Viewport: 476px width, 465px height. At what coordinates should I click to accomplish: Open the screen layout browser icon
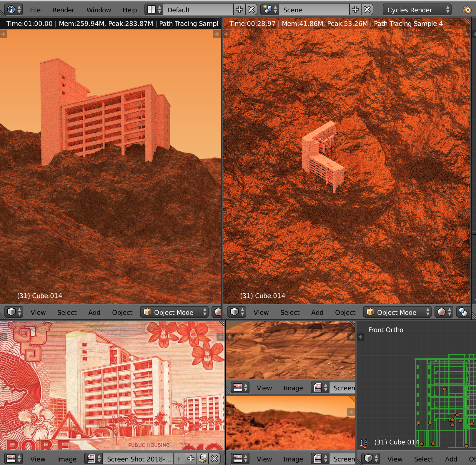click(154, 10)
